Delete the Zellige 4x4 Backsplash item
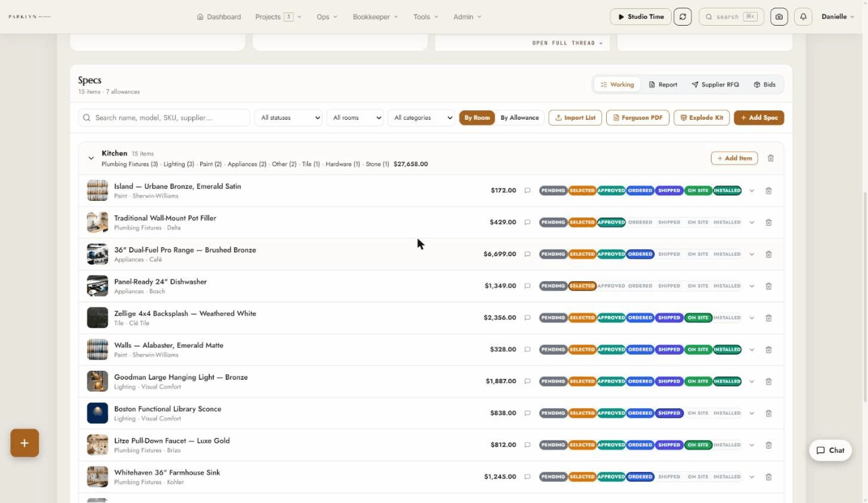This screenshot has width=868, height=503. pos(768,318)
